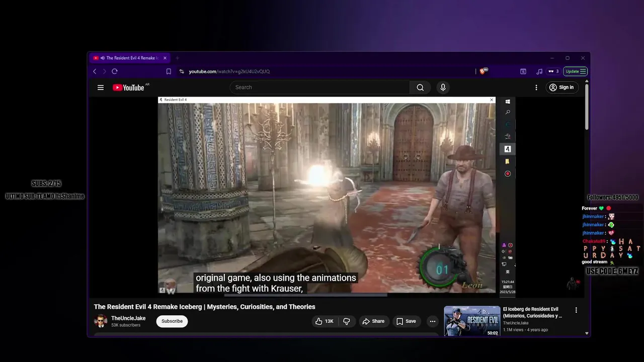Dislike the video with thumbs down
This screenshot has height=362, width=644.
pyautogui.click(x=347, y=321)
